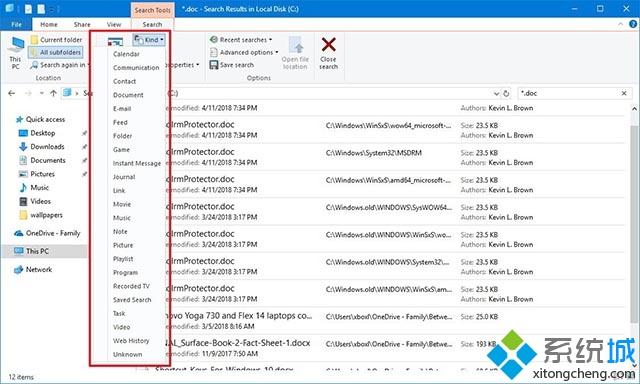
Task: Go up one folder level arrow
Action: [53, 93]
